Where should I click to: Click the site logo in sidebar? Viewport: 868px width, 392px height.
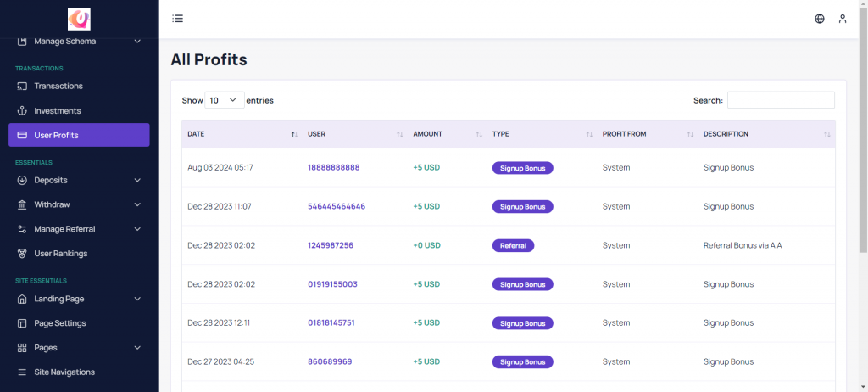[x=79, y=19]
